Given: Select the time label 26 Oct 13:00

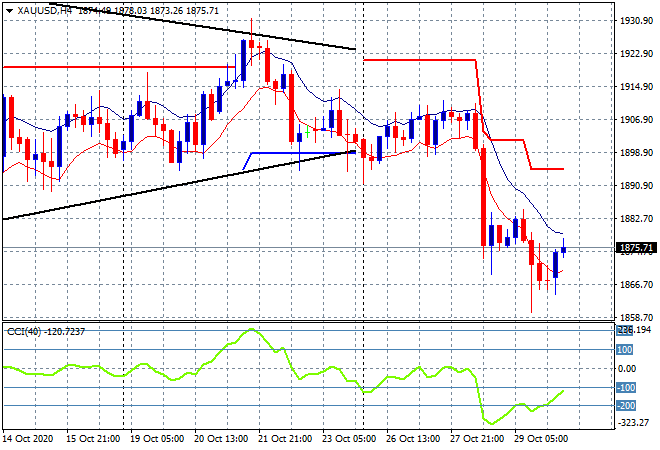Looking at the screenshot, I should 413,439.
